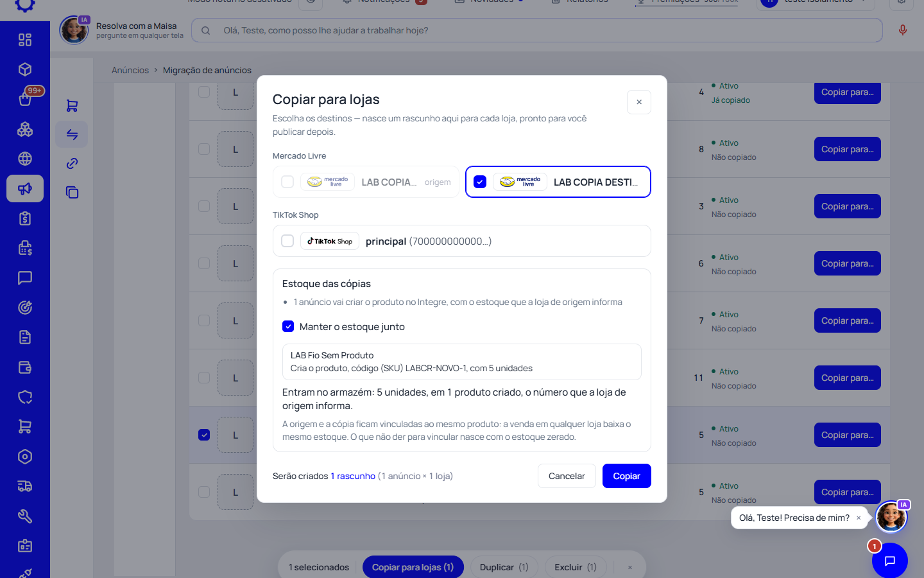Click the Anúncios breadcrumb link
The image size is (924, 578).
click(130, 70)
